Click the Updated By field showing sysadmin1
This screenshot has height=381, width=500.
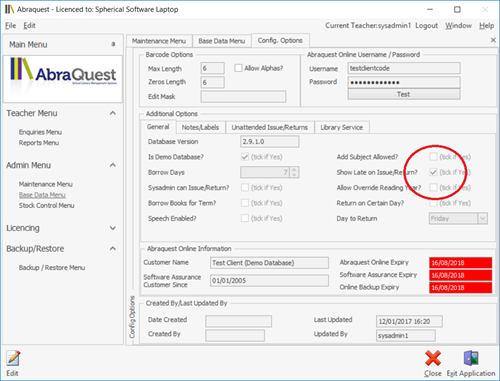[406, 336]
